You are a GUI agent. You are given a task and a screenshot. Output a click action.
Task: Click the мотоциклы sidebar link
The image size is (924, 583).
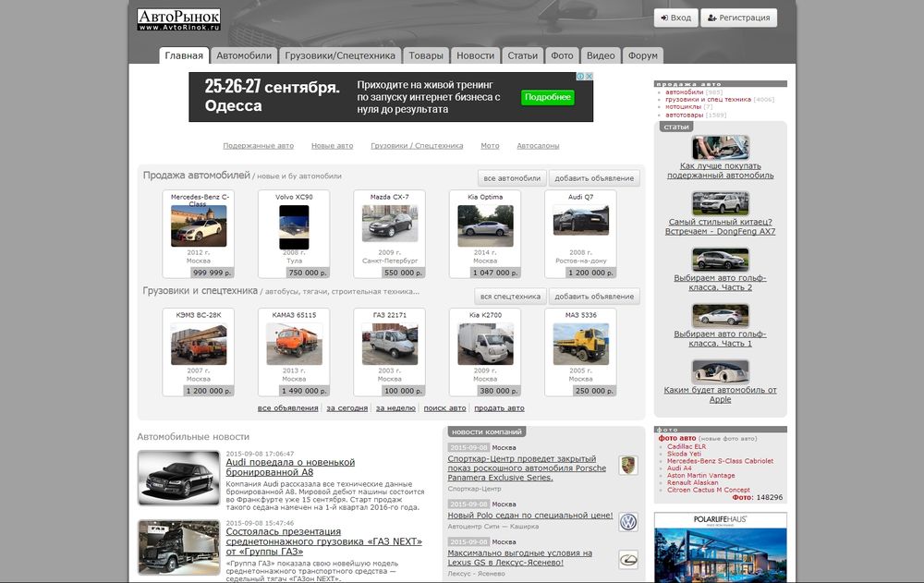click(683, 106)
